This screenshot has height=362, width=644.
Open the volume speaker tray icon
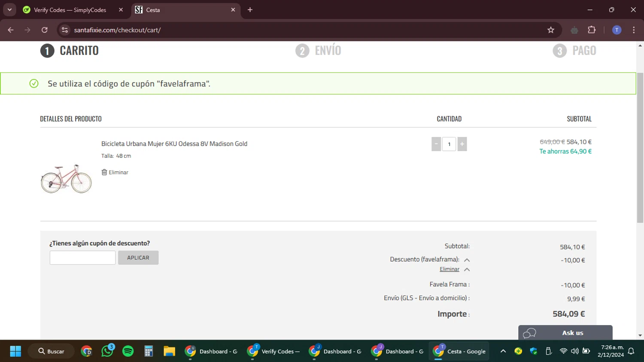click(x=575, y=351)
